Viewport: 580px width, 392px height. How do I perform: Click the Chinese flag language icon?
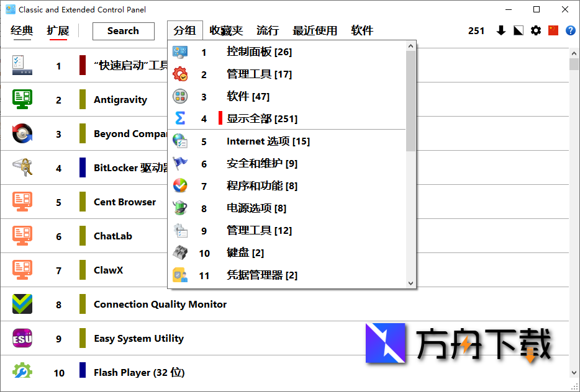tap(553, 30)
